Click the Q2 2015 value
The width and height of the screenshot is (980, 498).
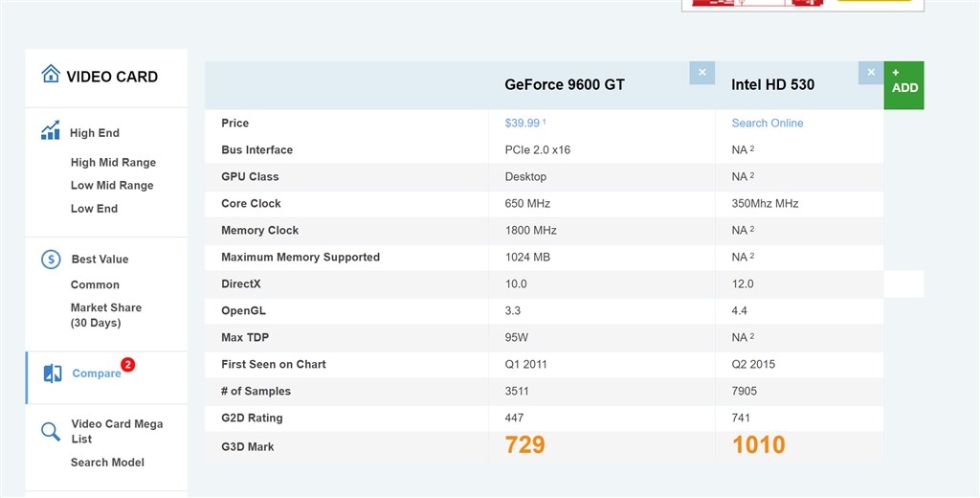(753, 365)
